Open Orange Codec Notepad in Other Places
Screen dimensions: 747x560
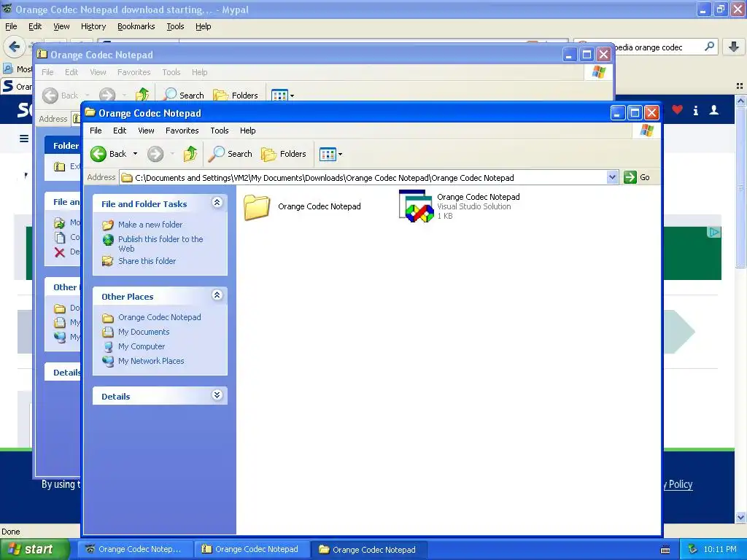(159, 317)
